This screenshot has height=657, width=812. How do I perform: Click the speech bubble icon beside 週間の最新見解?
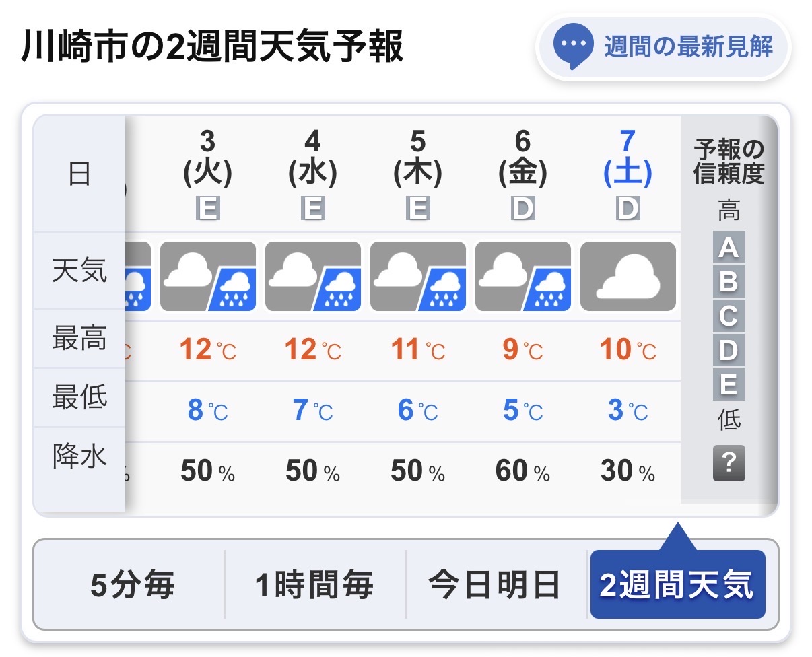(573, 47)
